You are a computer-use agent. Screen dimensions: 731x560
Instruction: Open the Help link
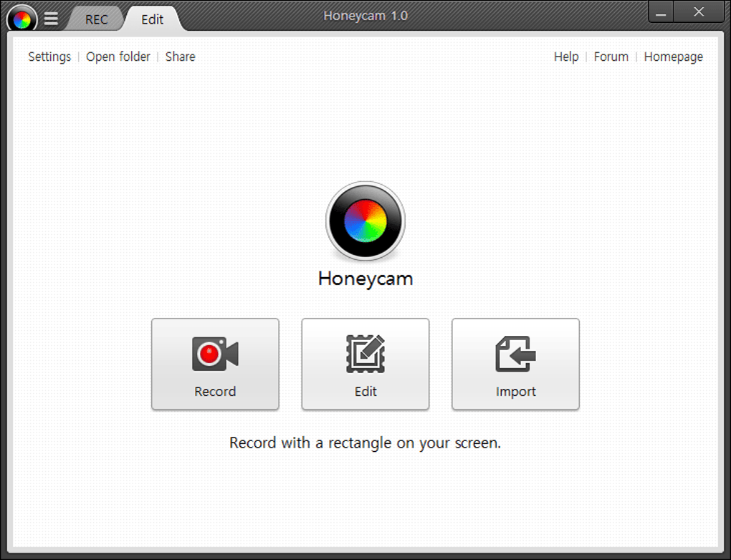(566, 57)
